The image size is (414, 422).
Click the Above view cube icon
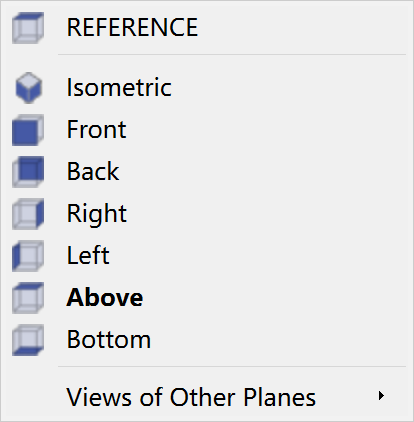point(28,298)
